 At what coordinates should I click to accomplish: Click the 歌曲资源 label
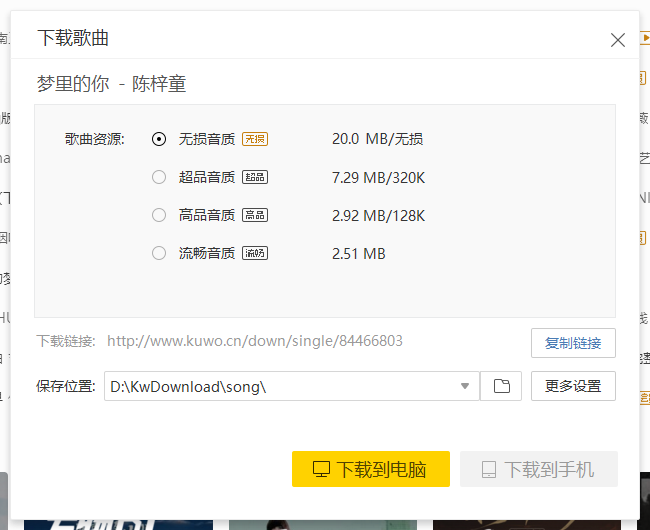(x=95, y=139)
